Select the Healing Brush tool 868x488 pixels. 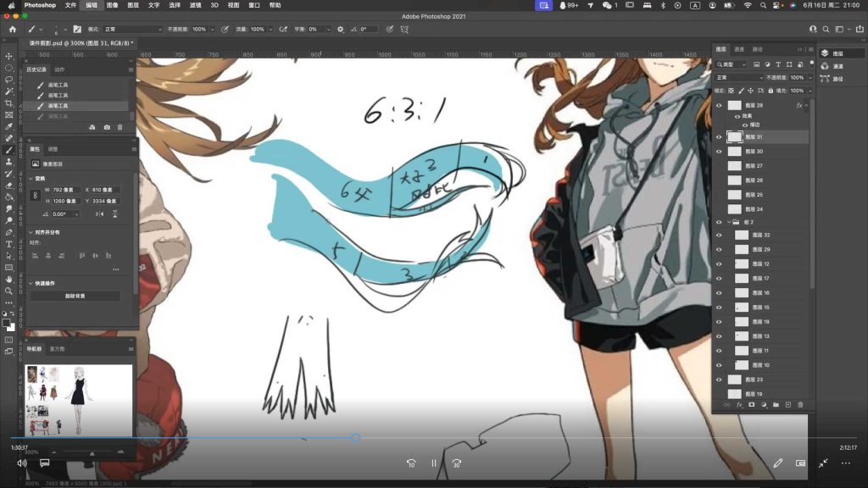[x=8, y=138]
